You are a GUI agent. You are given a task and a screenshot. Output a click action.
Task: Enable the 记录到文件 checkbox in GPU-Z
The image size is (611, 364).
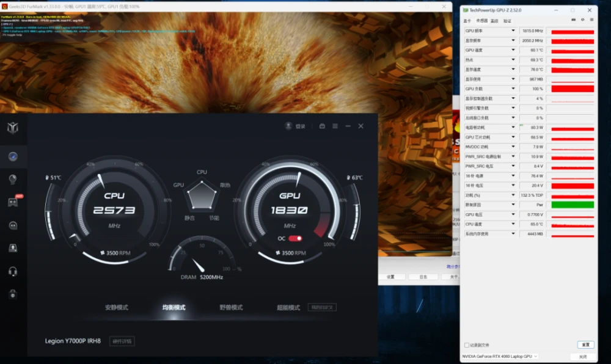tap(466, 345)
